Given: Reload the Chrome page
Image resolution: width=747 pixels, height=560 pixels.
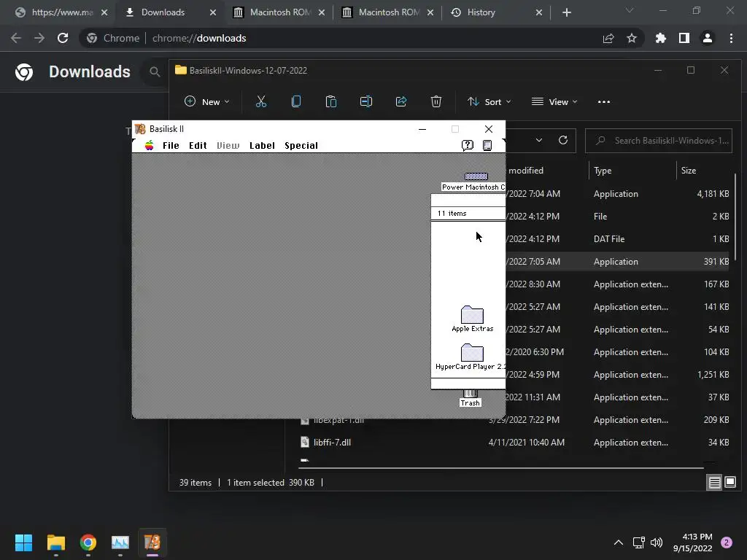Looking at the screenshot, I should [63, 38].
